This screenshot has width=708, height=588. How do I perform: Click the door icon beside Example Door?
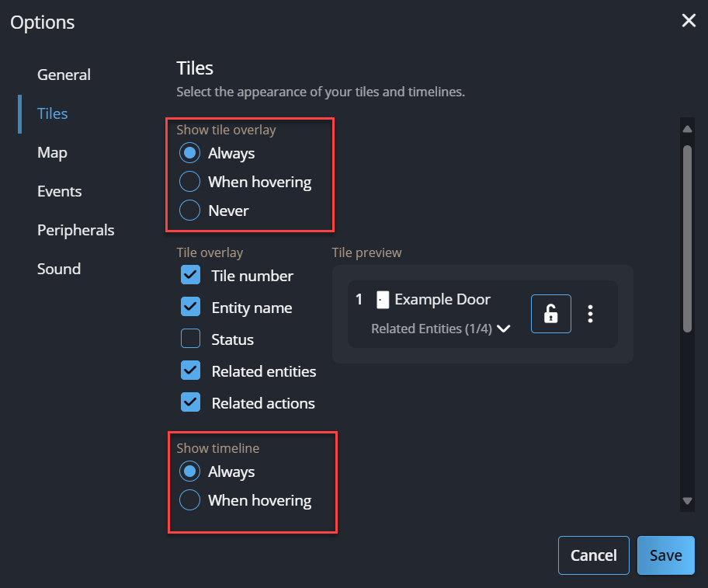tap(382, 300)
